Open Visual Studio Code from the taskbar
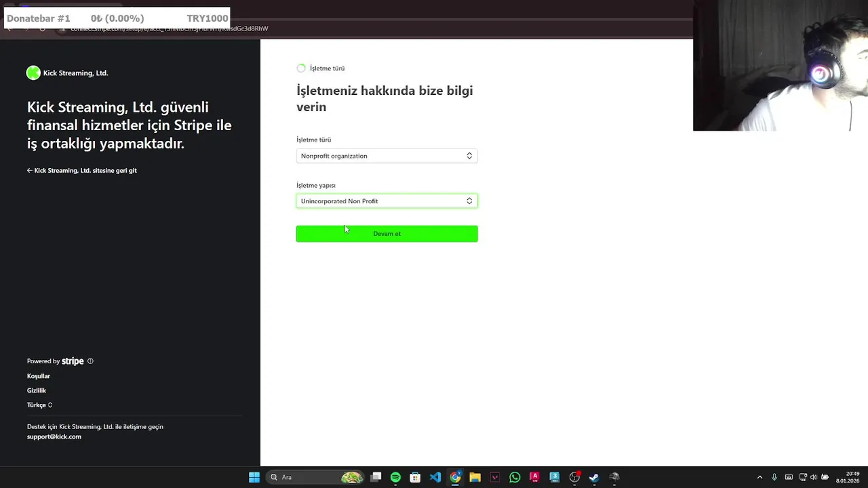The height and width of the screenshot is (488, 868). [435, 477]
